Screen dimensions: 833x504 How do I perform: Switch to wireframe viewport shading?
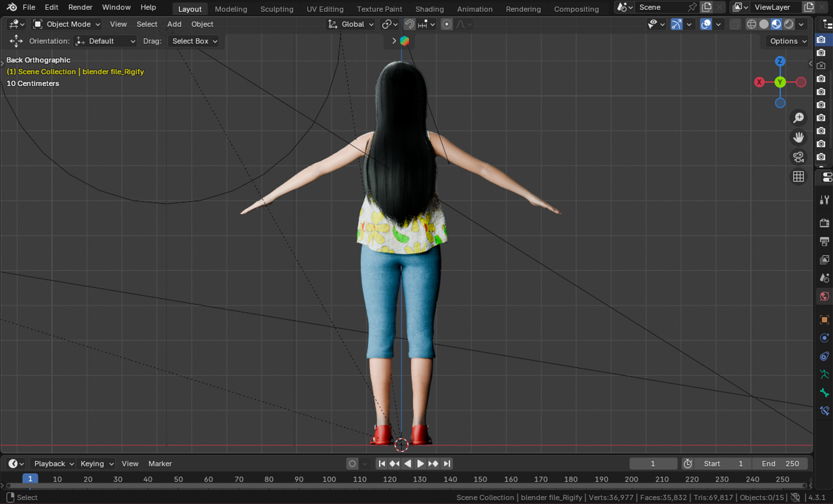click(751, 24)
